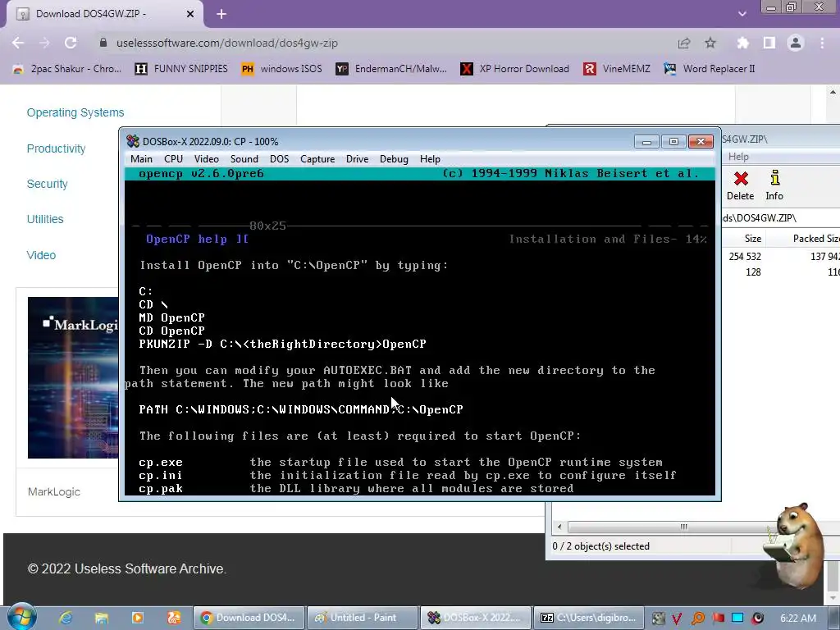Click the 7-Zip horizontal scrollbar thumb

coord(683,527)
